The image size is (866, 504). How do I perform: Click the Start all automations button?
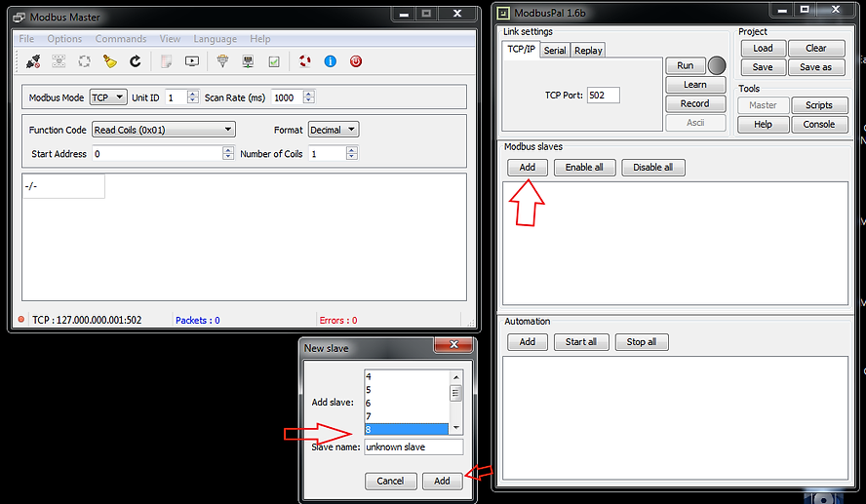click(581, 342)
